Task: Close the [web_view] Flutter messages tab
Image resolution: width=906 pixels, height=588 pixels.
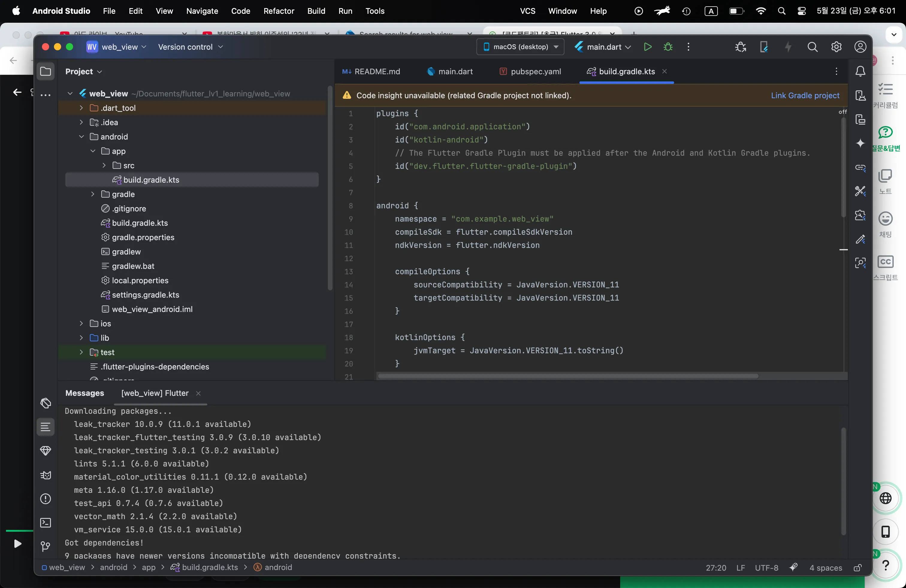Action: point(198,394)
